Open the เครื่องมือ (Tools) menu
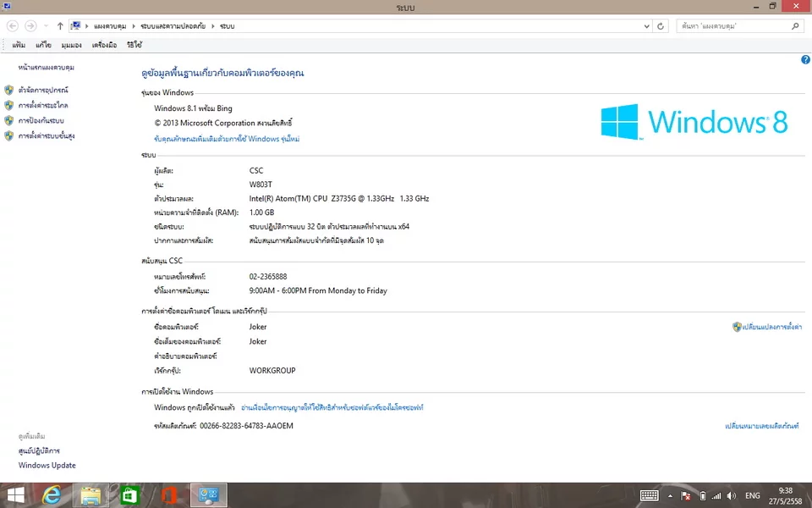The image size is (812, 508). coord(104,45)
